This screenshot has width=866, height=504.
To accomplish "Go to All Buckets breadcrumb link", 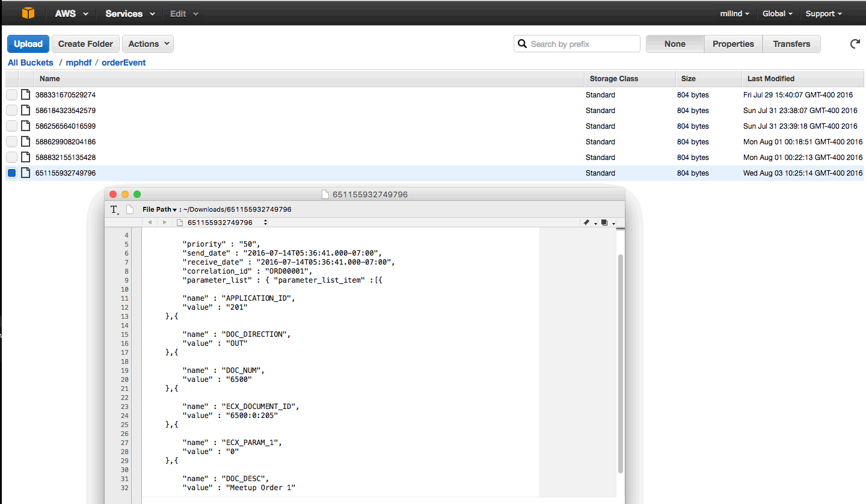I will [x=30, y=63].
